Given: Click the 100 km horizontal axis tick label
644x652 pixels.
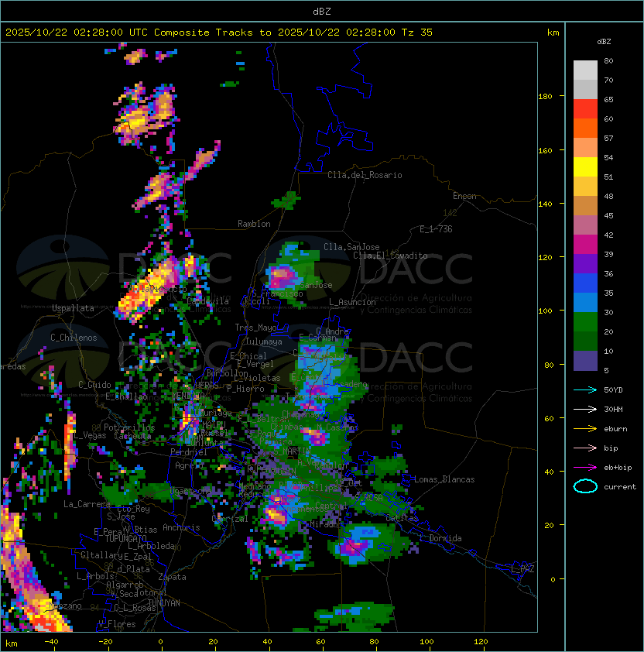Looking at the screenshot, I should click(427, 642).
